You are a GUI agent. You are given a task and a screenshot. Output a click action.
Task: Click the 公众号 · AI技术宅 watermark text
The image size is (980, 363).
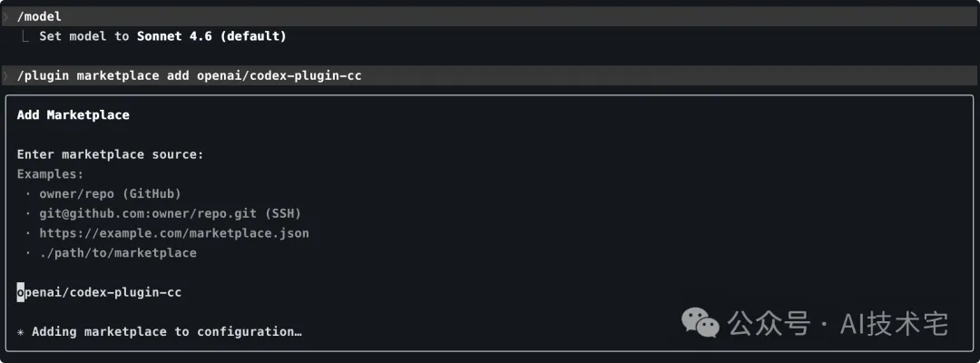(x=838, y=323)
